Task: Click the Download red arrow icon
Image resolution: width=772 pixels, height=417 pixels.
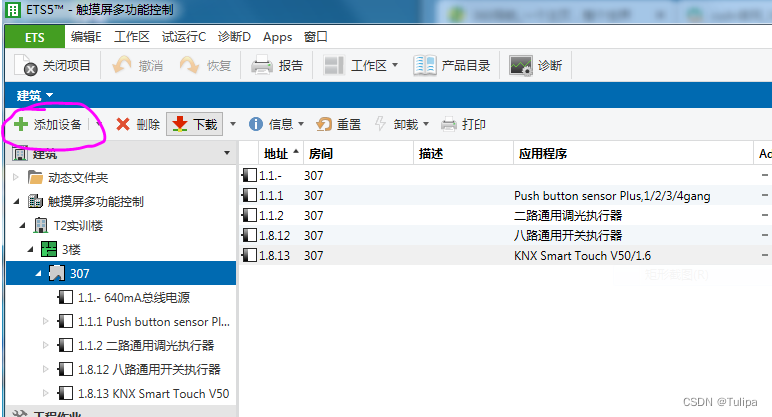Action: [x=180, y=124]
